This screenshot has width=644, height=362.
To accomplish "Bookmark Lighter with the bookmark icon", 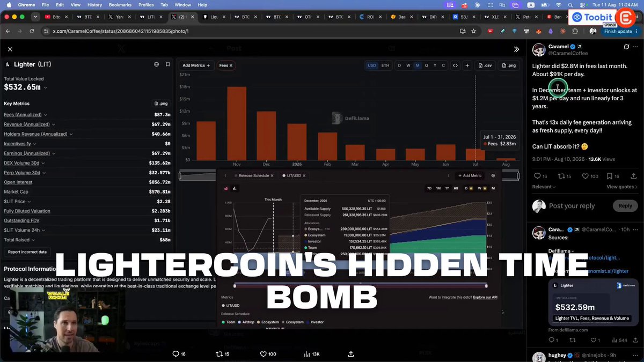I will tap(168, 64).
